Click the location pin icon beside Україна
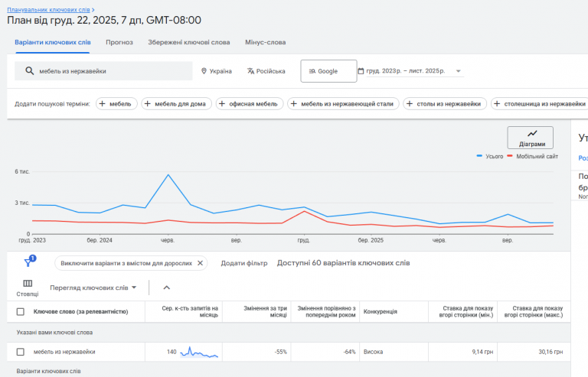 pyautogui.click(x=204, y=71)
